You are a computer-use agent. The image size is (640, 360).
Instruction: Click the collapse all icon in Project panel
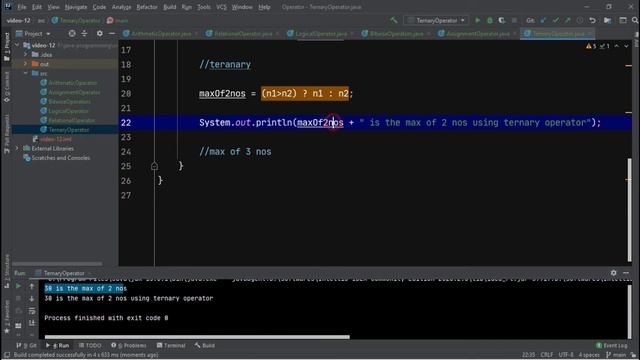point(84,33)
